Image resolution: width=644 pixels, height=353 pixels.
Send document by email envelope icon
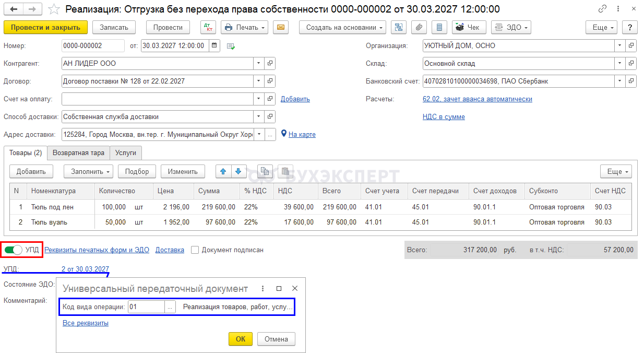pos(281,27)
